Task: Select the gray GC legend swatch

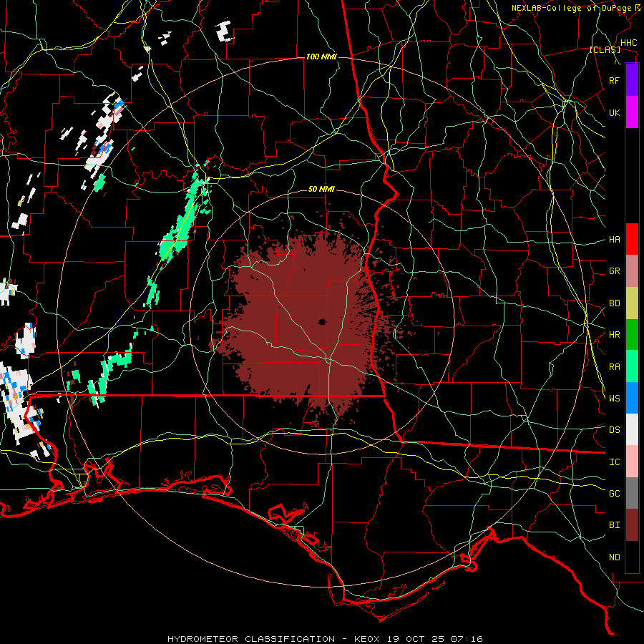Action: click(x=632, y=493)
